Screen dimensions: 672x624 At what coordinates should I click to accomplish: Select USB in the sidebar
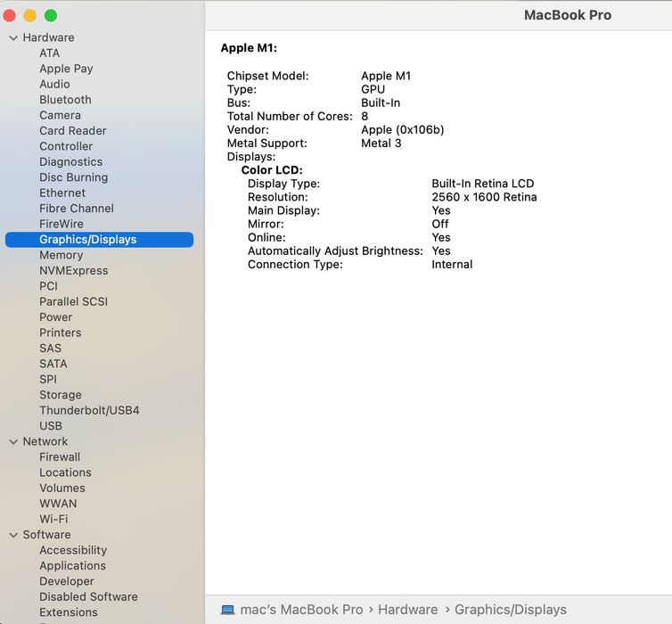(x=51, y=426)
